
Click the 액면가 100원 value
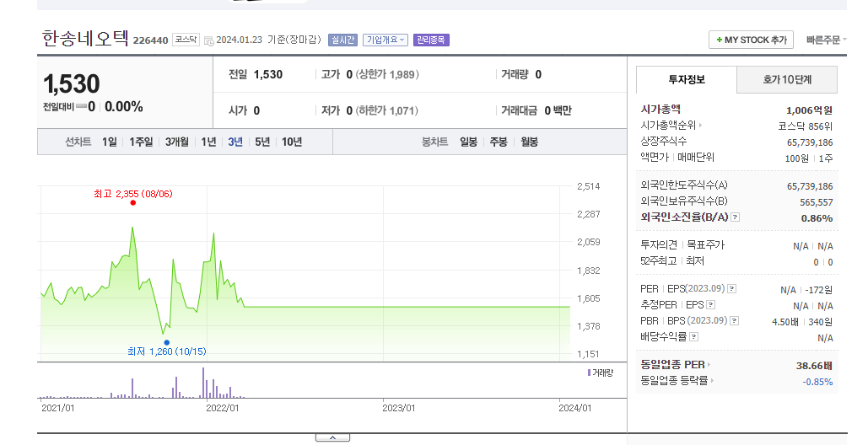[x=796, y=158]
